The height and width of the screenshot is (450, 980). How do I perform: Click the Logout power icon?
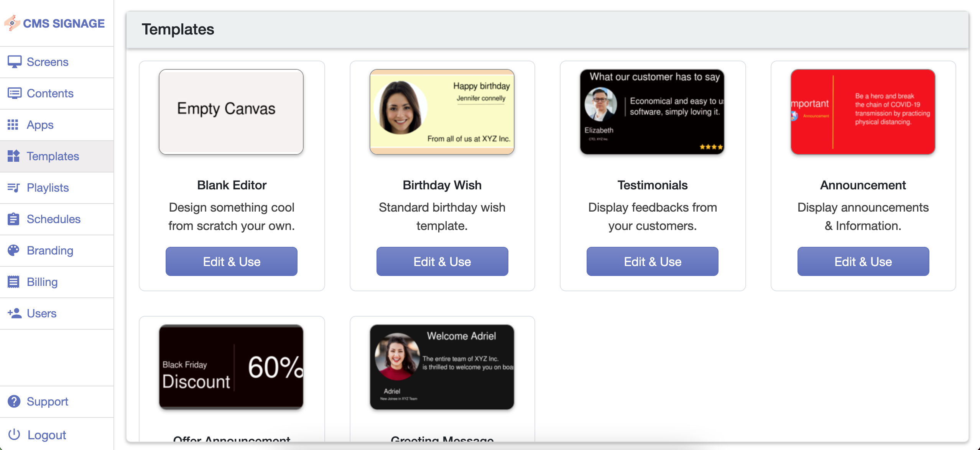pos(14,434)
